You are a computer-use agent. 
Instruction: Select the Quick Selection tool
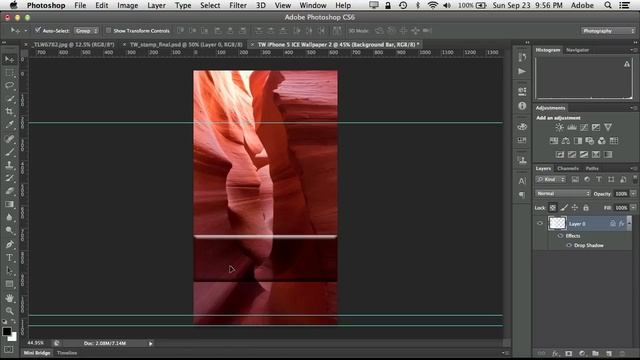point(9,99)
